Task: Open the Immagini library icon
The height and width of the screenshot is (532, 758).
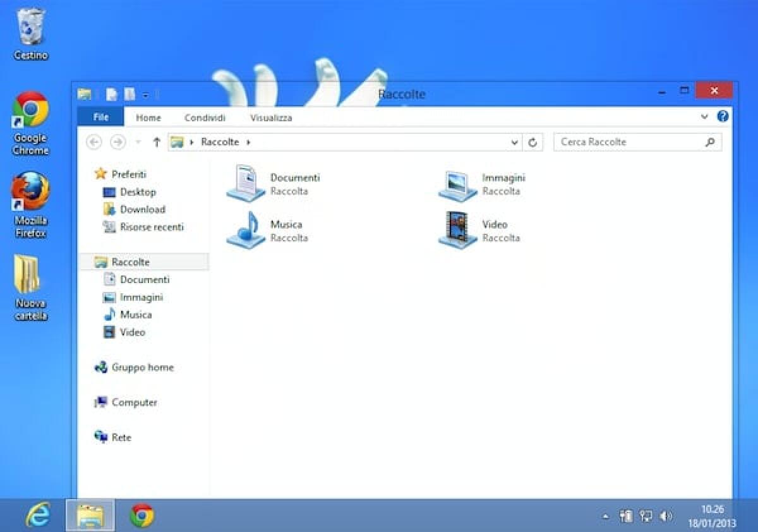Action: [x=456, y=183]
